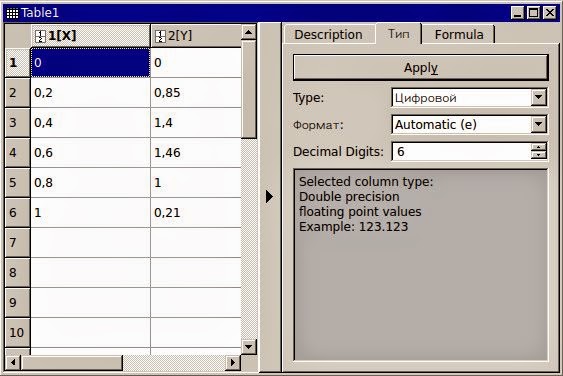Click the Apply button
The height and width of the screenshot is (376, 563).
pyautogui.click(x=421, y=68)
